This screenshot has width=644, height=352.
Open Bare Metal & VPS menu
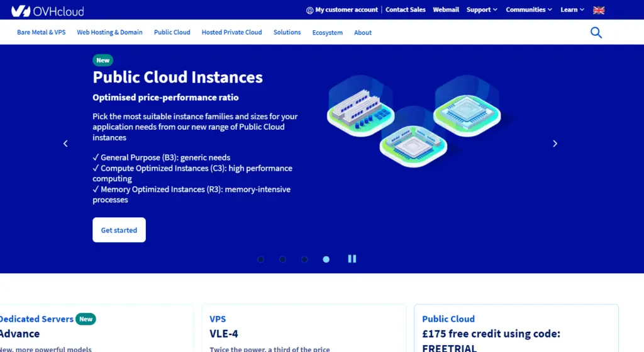coord(41,32)
